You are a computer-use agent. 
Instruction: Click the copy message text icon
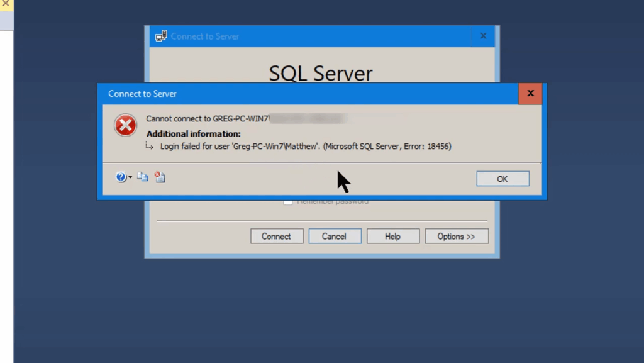pyautogui.click(x=142, y=177)
